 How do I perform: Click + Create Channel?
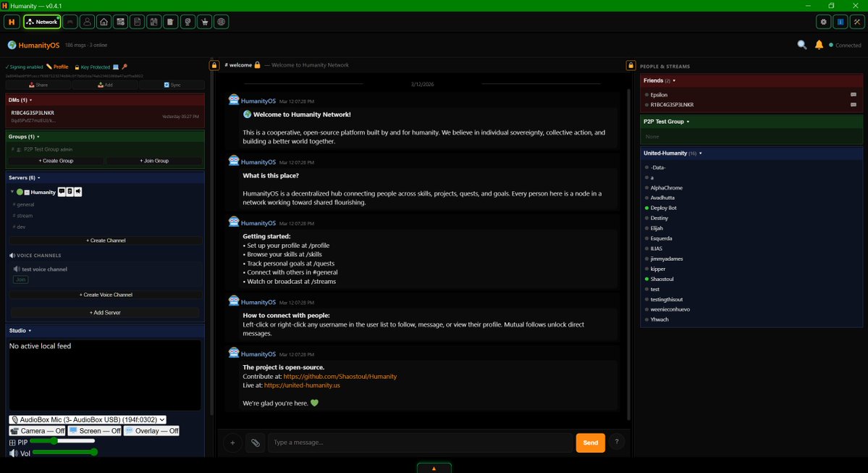[106, 240]
